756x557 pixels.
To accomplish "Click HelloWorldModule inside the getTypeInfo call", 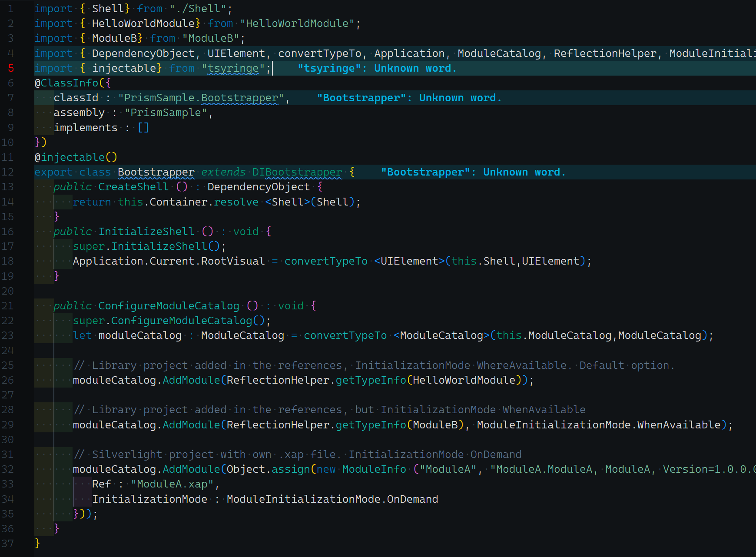I will point(464,380).
